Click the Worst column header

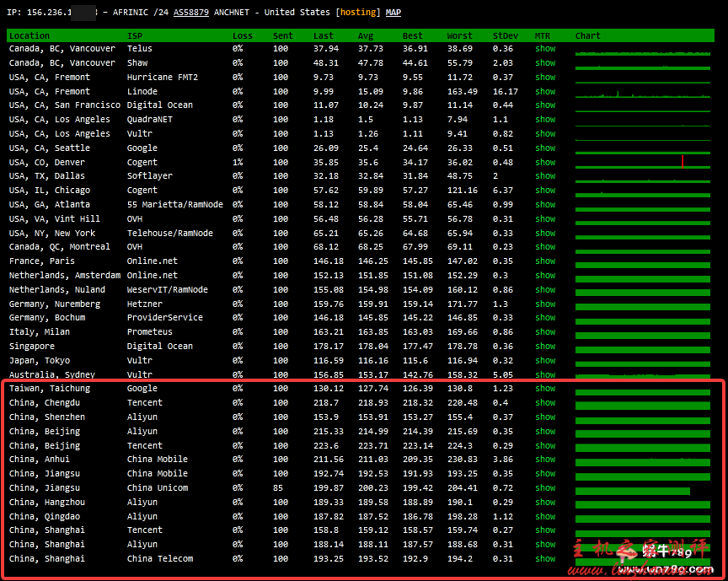tap(460, 35)
